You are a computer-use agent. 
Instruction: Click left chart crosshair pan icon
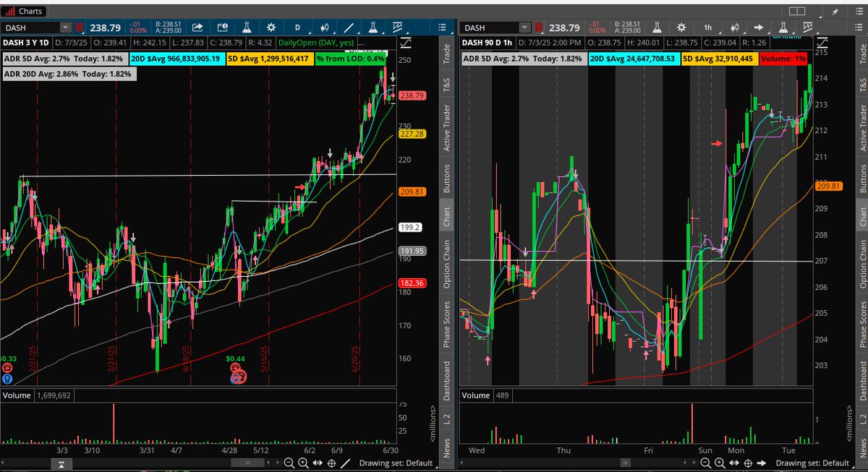pos(330,463)
